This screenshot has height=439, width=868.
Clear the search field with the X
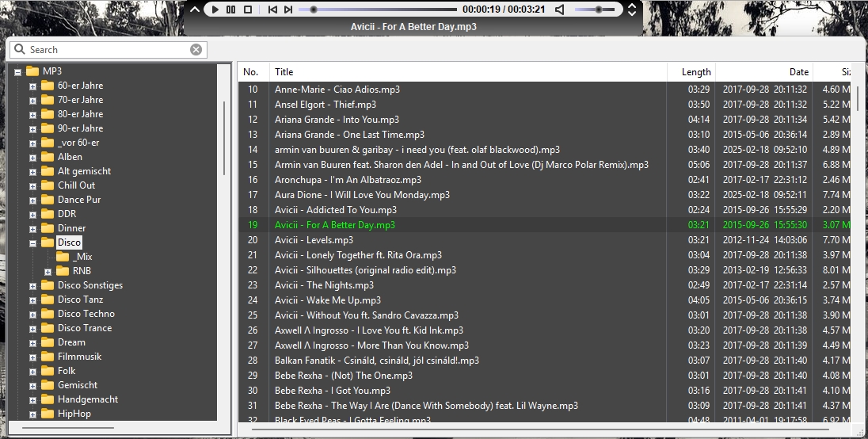click(196, 50)
